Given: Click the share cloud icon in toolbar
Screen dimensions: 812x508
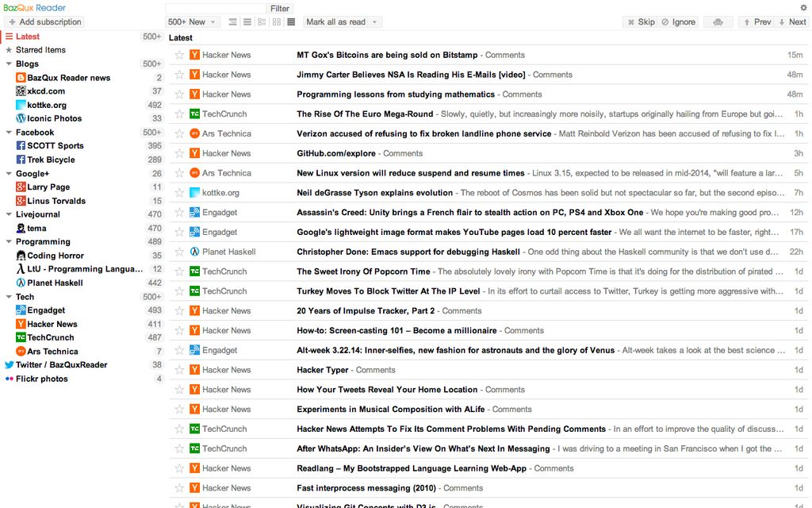Looking at the screenshot, I should coord(718,21).
